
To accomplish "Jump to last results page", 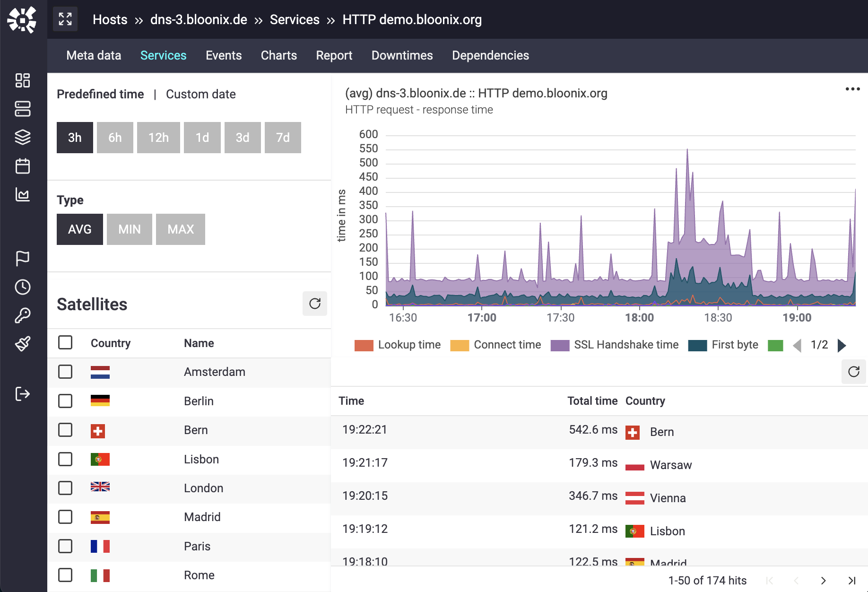I will click(852, 581).
